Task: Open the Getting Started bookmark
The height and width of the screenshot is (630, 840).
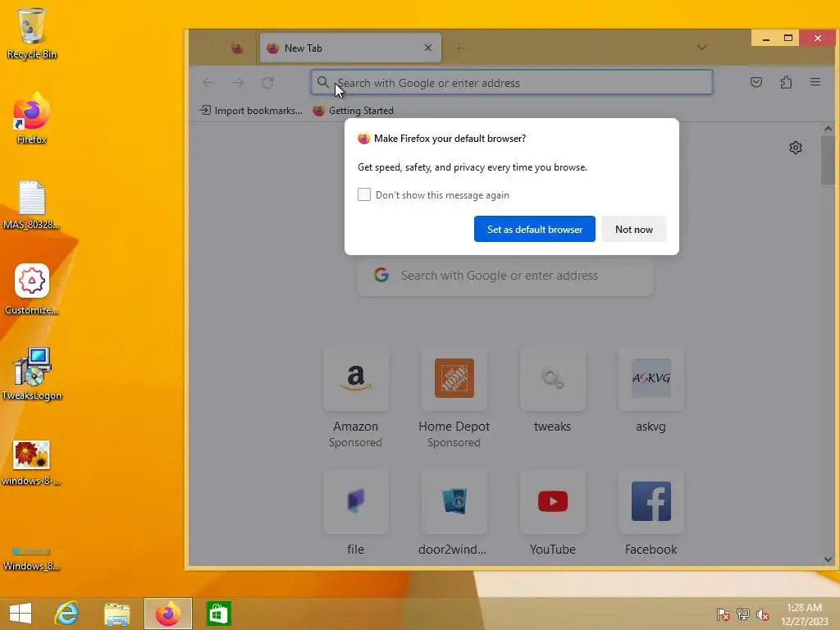Action: tap(353, 111)
